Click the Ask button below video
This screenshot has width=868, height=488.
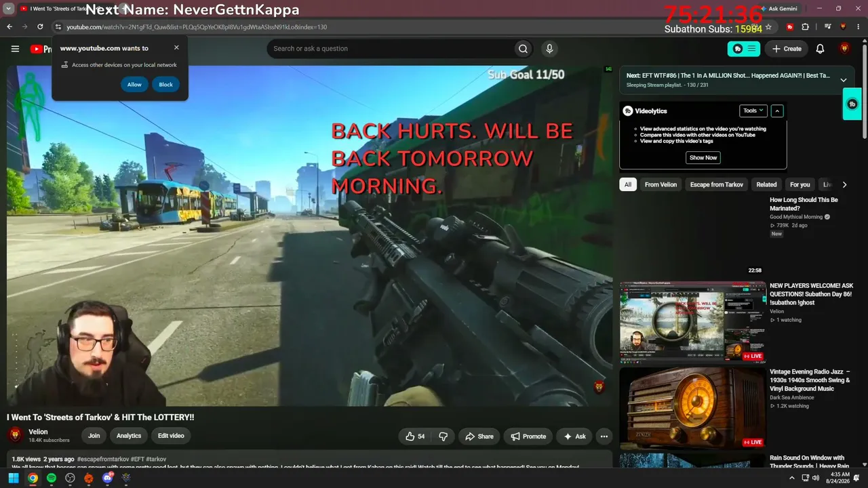[575, 436]
